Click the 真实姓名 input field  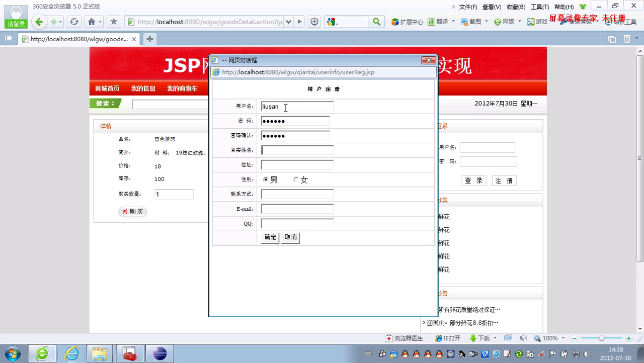[297, 150]
